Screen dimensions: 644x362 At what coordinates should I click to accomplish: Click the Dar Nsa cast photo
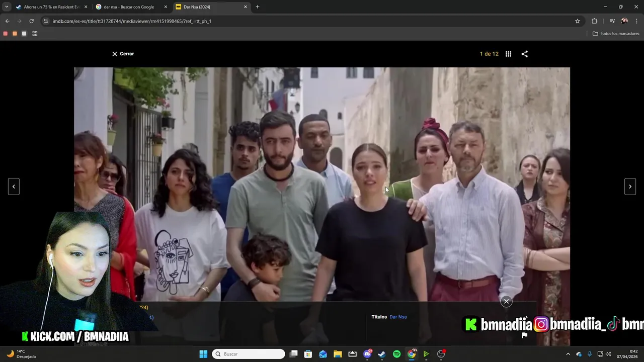click(x=322, y=184)
